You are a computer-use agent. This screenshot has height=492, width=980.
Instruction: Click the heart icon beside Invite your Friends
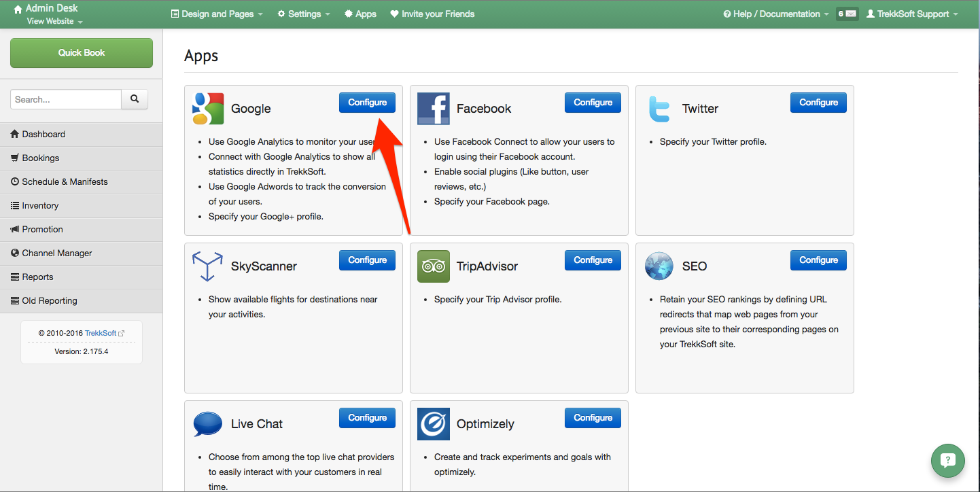pos(394,14)
